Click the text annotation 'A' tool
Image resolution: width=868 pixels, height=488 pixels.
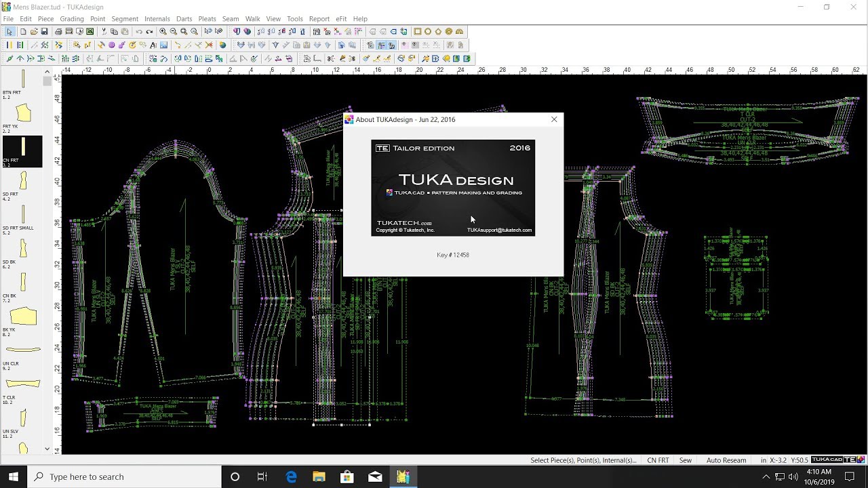[153, 45]
